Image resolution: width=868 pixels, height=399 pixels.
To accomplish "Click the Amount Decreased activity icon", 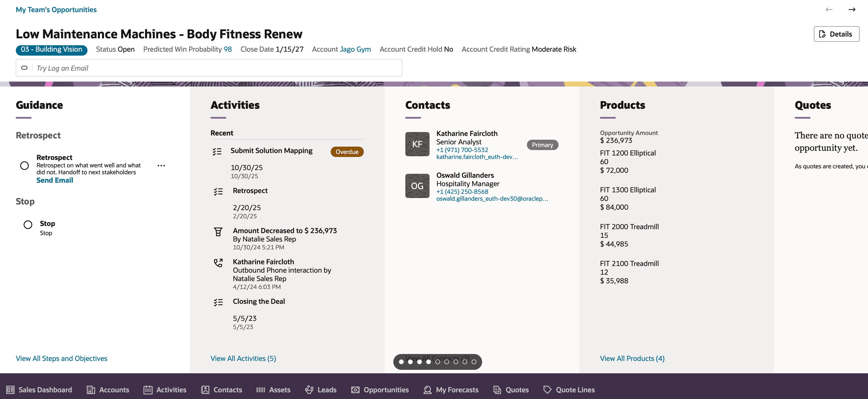I will pyautogui.click(x=218, y=232).
